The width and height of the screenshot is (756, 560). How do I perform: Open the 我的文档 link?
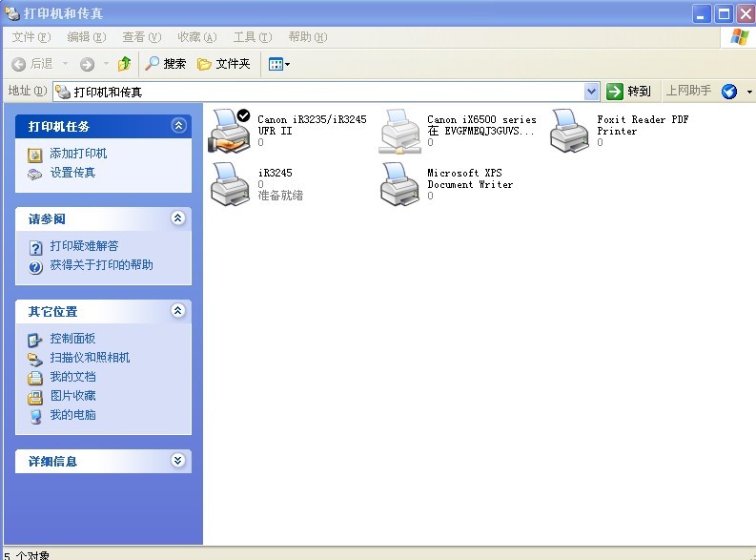tap(72, 376)
